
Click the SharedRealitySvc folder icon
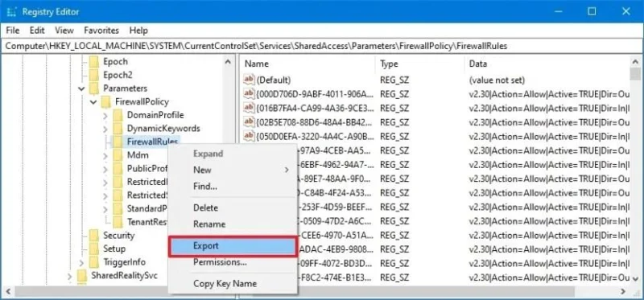tap(82, 275)
